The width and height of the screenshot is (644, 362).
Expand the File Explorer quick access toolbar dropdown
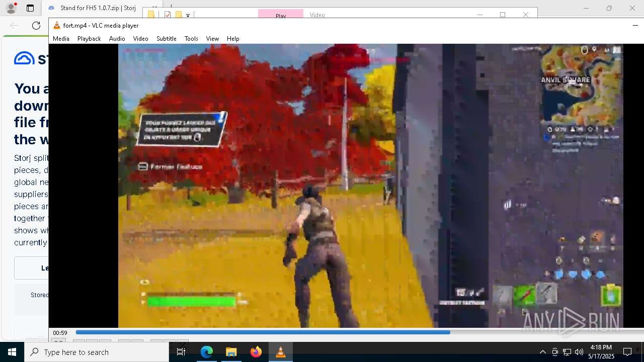tap(188, 15)
